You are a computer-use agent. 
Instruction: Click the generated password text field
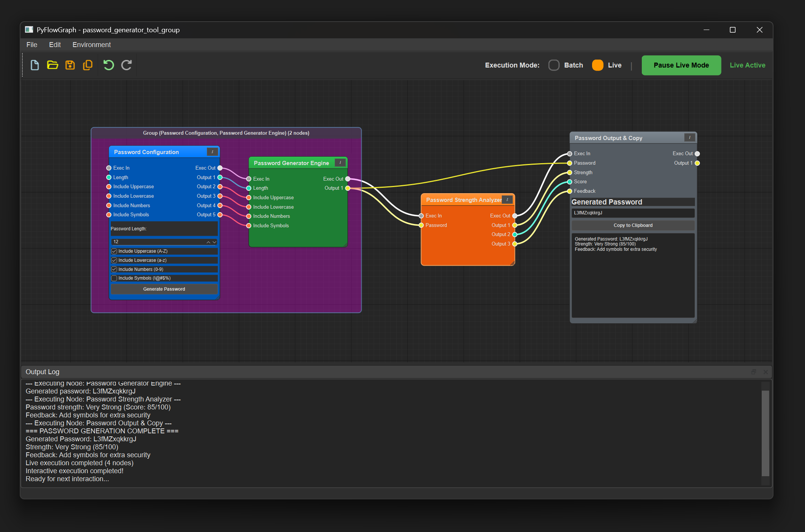click(x=633, y=213)
